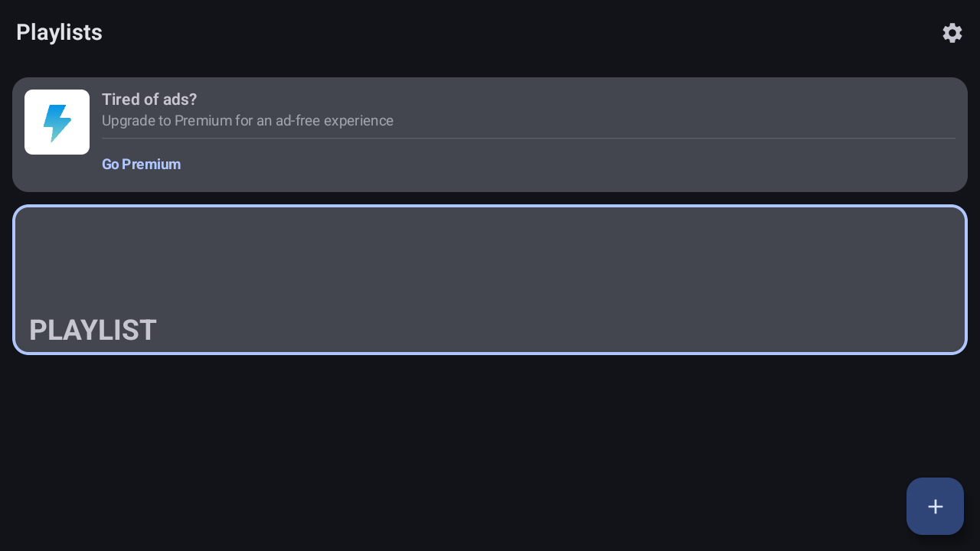Screen dimensions: 980x551
Task: Create a new playlist with plus button
Action: tap(935, 507)
